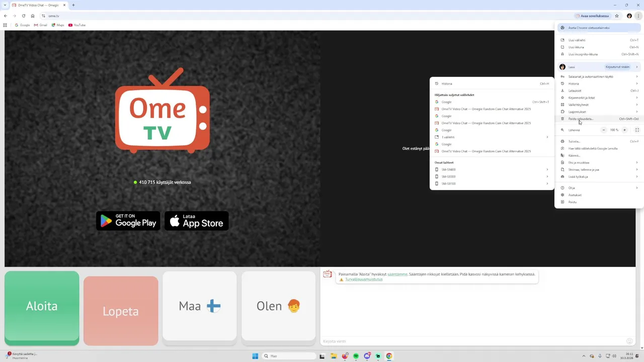Expand the Kirjanmerkit ja listat submenu
The image size is (644, 362).
coord(599,98)
